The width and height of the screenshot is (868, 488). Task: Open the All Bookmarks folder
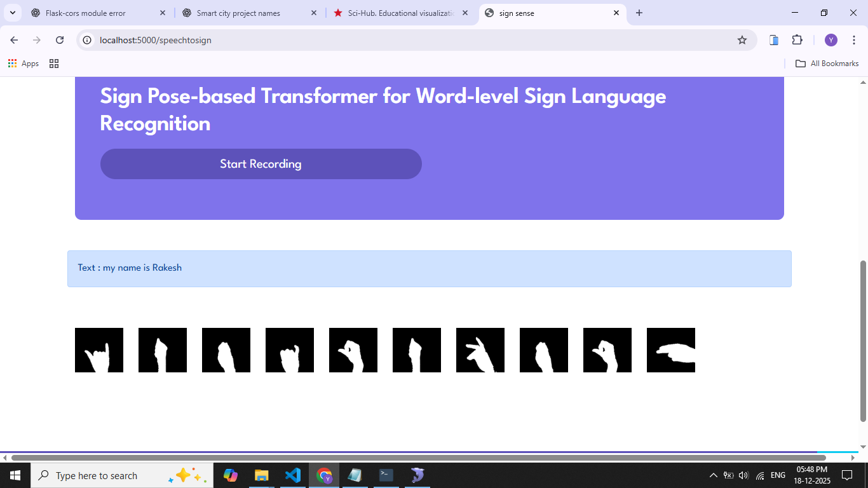pos(827,64)
